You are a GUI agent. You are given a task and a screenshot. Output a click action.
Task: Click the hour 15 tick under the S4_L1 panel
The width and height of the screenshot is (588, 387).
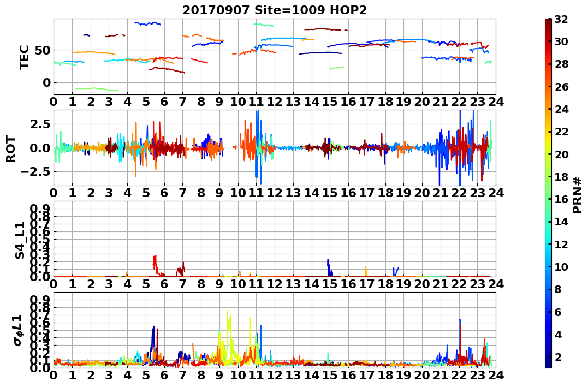click(330, 284)
